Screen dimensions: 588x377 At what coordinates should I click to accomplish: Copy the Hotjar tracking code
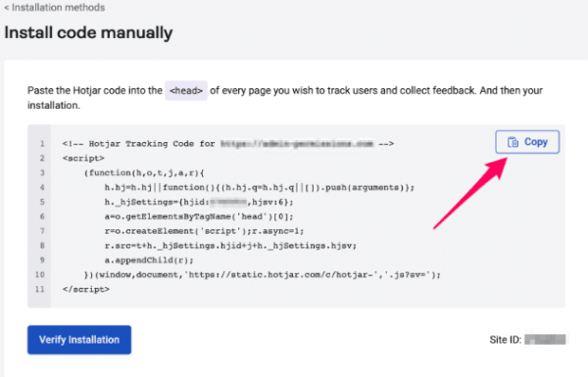click(x=527, y=142)
